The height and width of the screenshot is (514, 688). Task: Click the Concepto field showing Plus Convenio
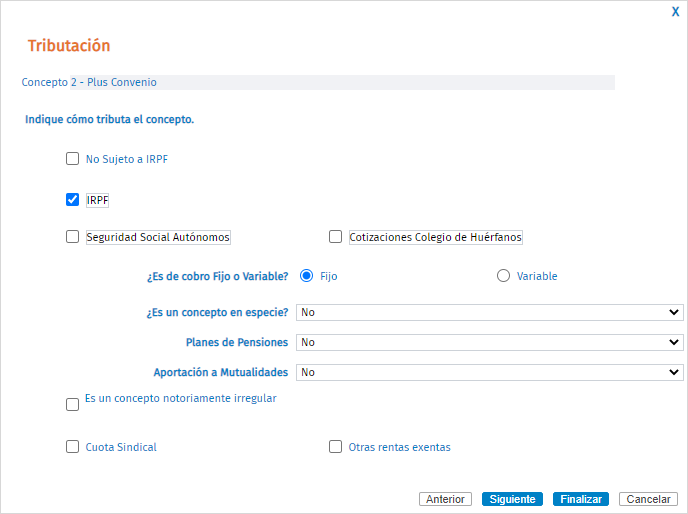(342, 83)
